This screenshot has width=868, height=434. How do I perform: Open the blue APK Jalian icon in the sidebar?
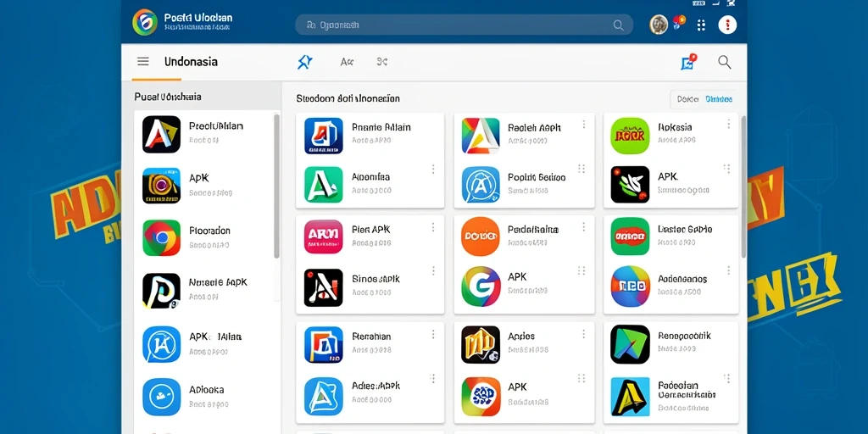[x=161, y=344]
